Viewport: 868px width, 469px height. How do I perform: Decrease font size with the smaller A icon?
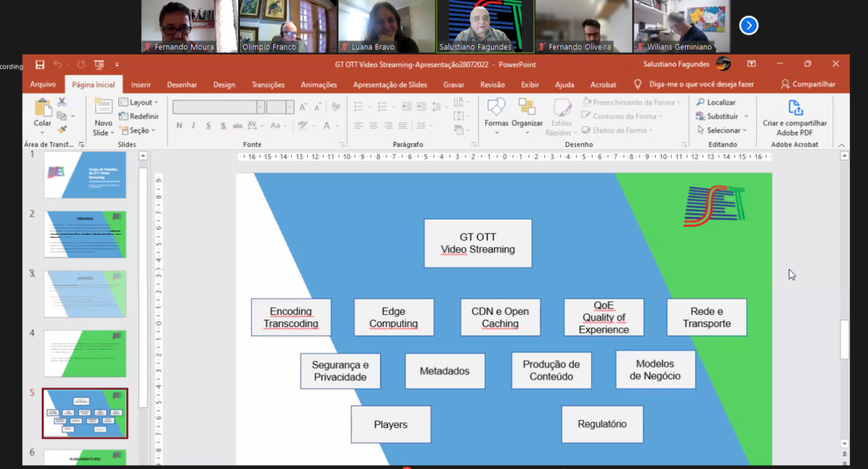317,107
